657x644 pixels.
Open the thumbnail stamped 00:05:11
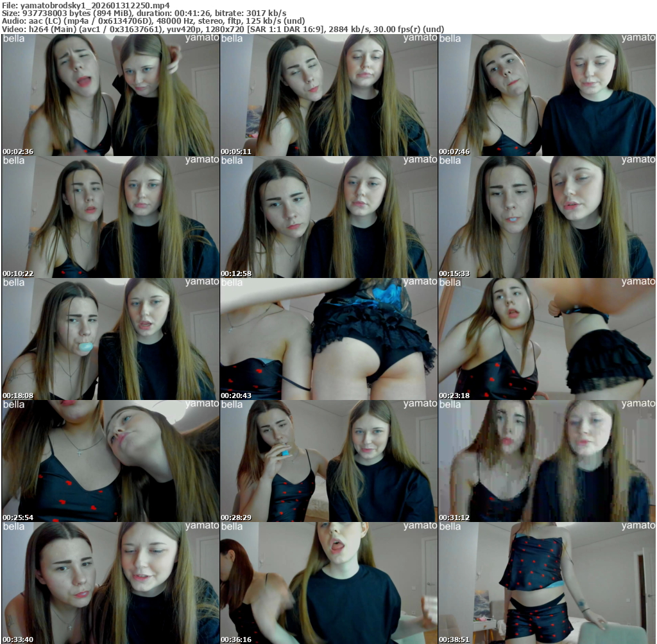tap(329, 95)
